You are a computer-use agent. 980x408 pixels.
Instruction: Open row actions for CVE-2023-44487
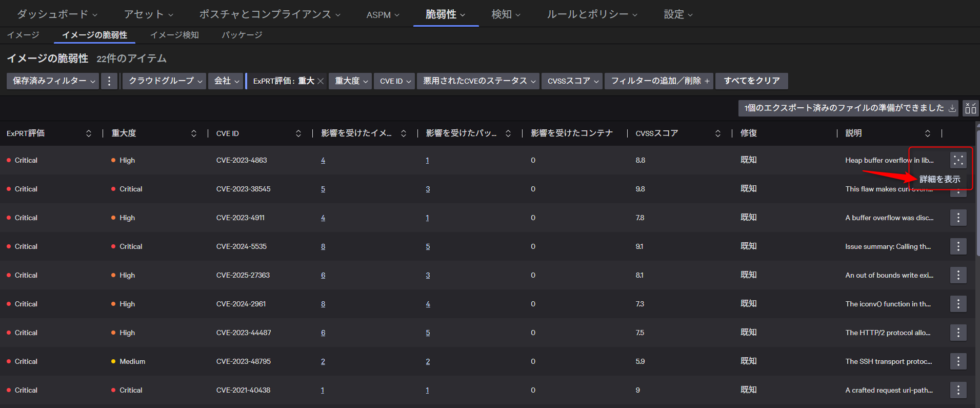958,333
